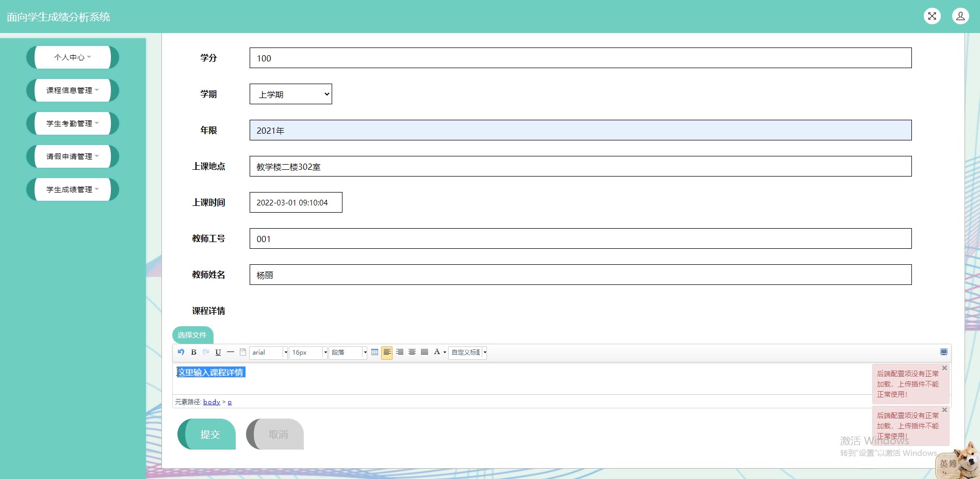
Task: Open the font color dropdown arrow
Action: tap(445, 353)
